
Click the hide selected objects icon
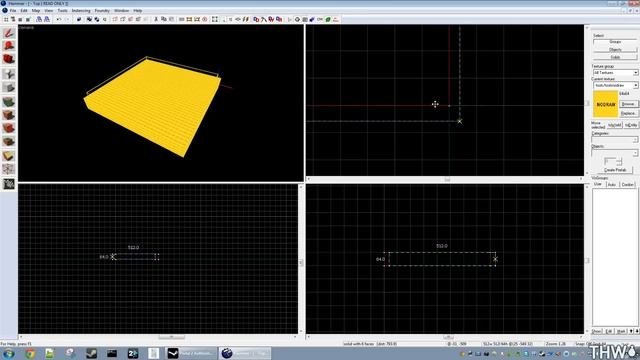coord(115,19)
